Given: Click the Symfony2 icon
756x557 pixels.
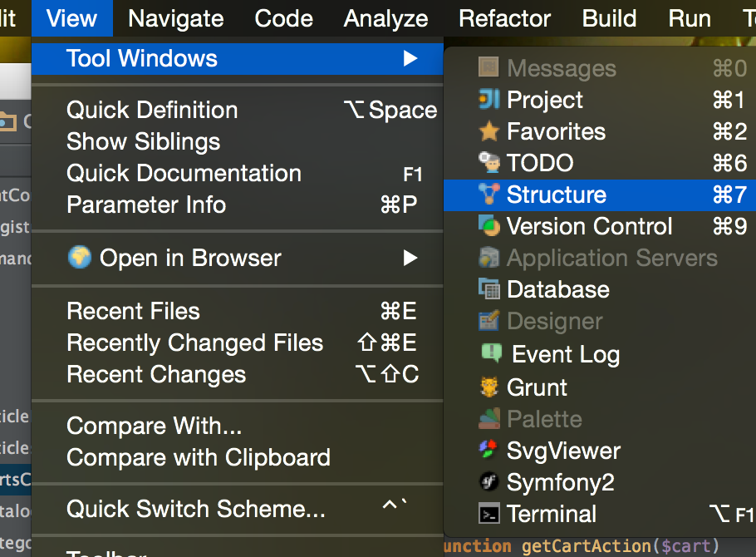Looking at the screenshot, I should point(488,482).
